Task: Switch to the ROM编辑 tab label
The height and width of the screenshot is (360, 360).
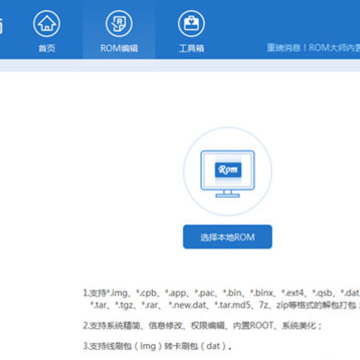Action: click(119, 48)
